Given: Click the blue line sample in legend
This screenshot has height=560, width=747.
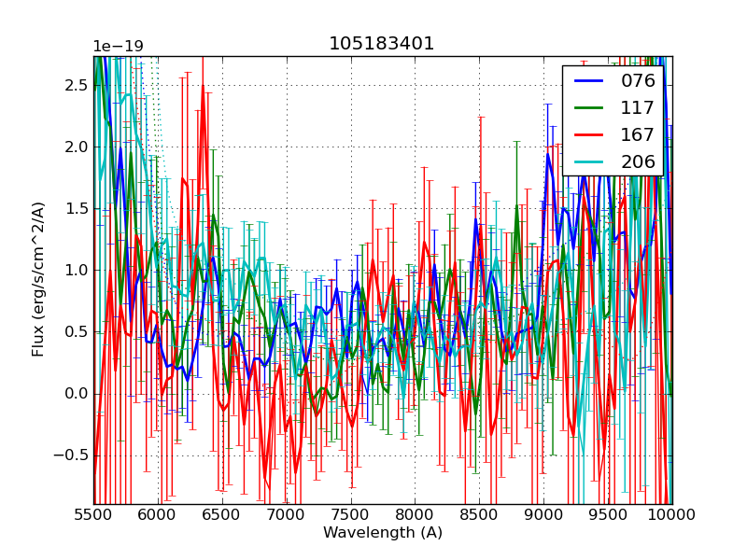Looking at the screenshot, I should click(x=589, y=81).
